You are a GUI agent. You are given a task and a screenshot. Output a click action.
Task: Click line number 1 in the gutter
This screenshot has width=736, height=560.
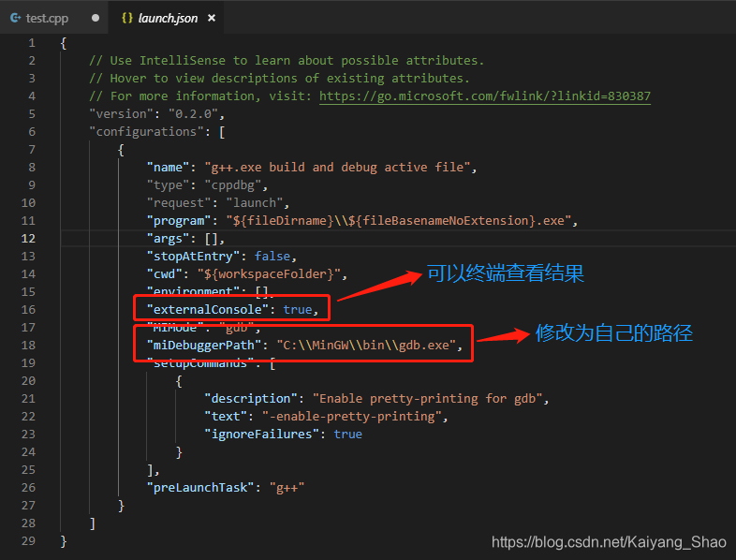click(x=32, y=43)
